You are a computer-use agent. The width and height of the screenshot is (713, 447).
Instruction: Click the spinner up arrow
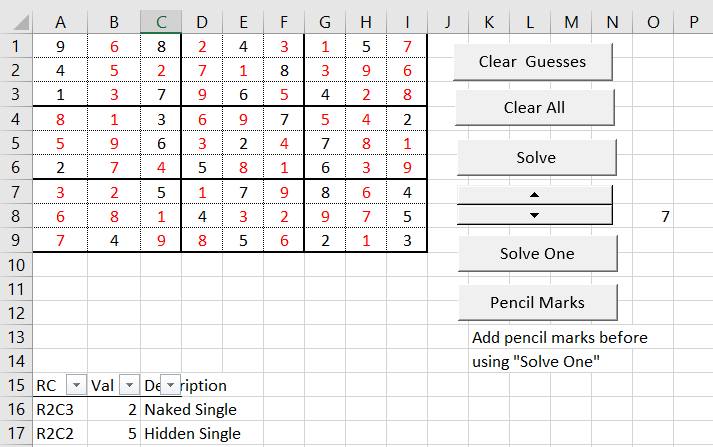pos(535,195)
